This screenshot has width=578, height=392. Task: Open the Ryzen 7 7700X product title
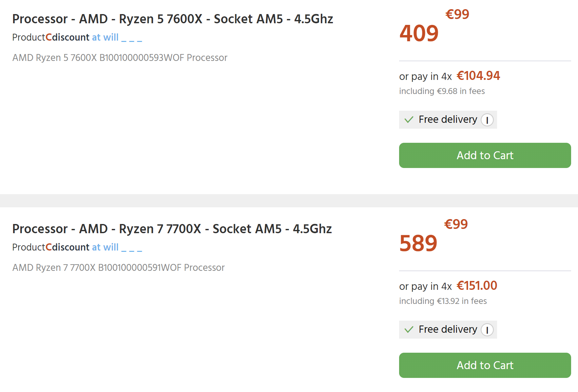click(172, 229)
